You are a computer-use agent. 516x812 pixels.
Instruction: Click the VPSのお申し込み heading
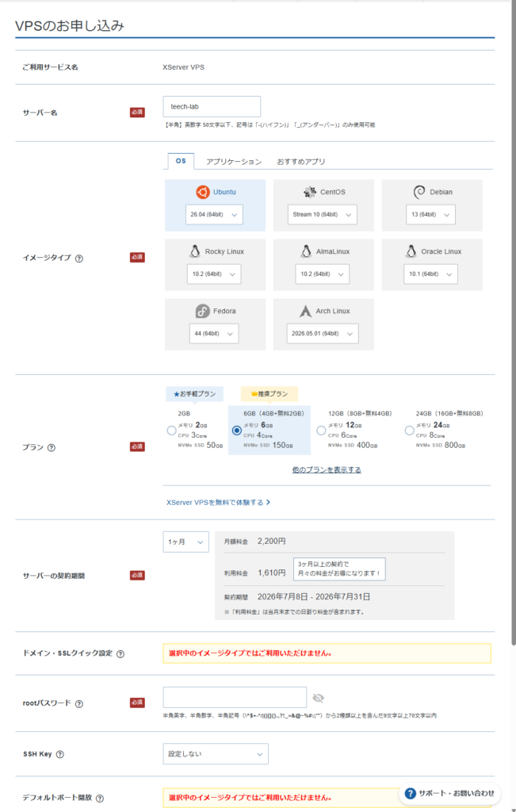[70, 25]
